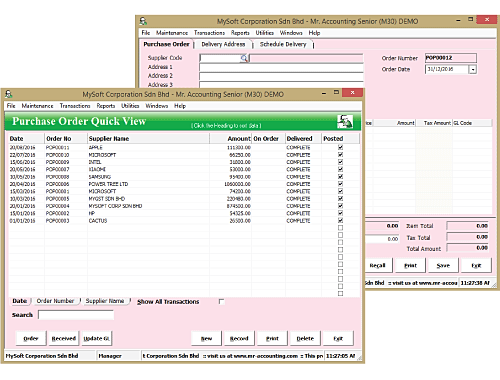
Task: Switch to the Schedule Delivery tab
Action: tap(283, 44)
